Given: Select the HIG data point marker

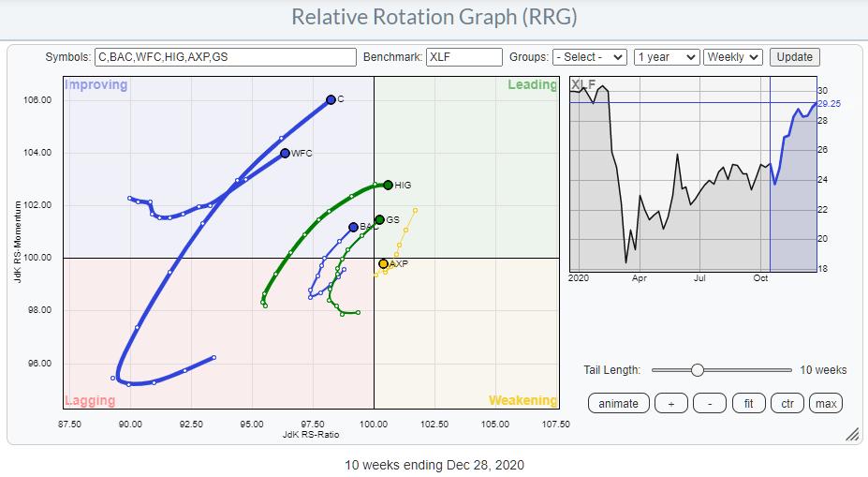Looking at the screenshot, I should tap(388, 185).
